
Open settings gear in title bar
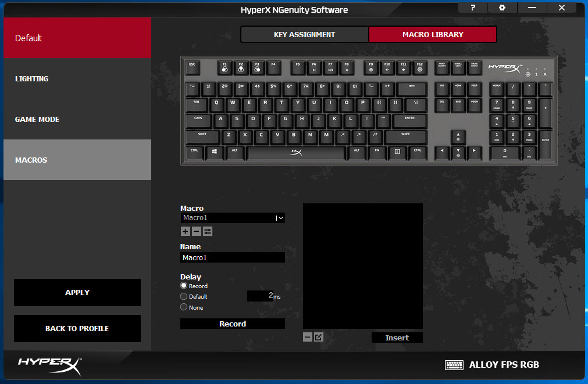(x=502, y=8)
